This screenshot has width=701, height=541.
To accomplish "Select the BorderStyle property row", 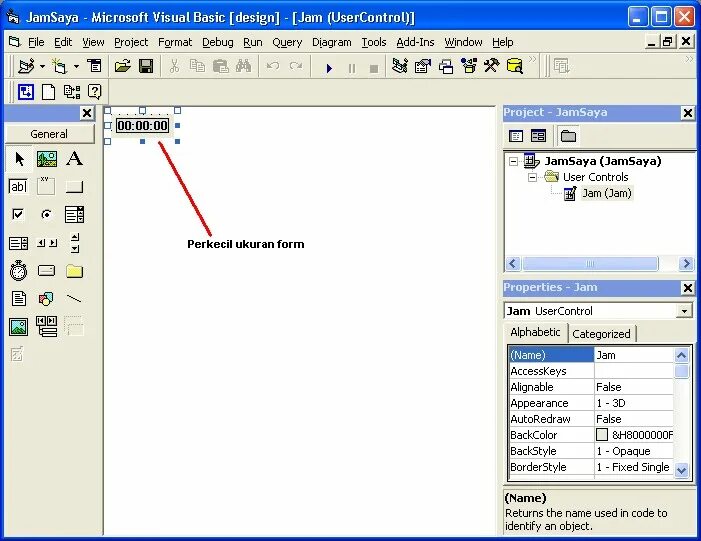I will 591,467.
